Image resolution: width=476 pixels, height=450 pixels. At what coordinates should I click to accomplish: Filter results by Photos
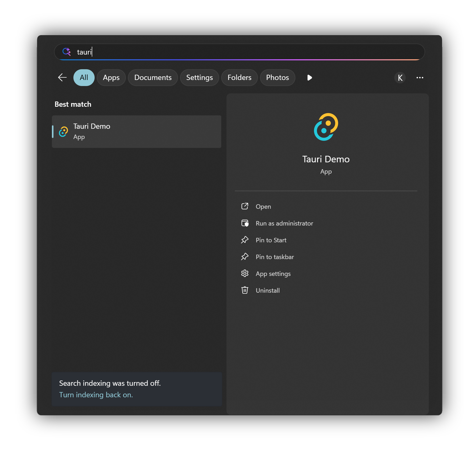pos(278,78)
